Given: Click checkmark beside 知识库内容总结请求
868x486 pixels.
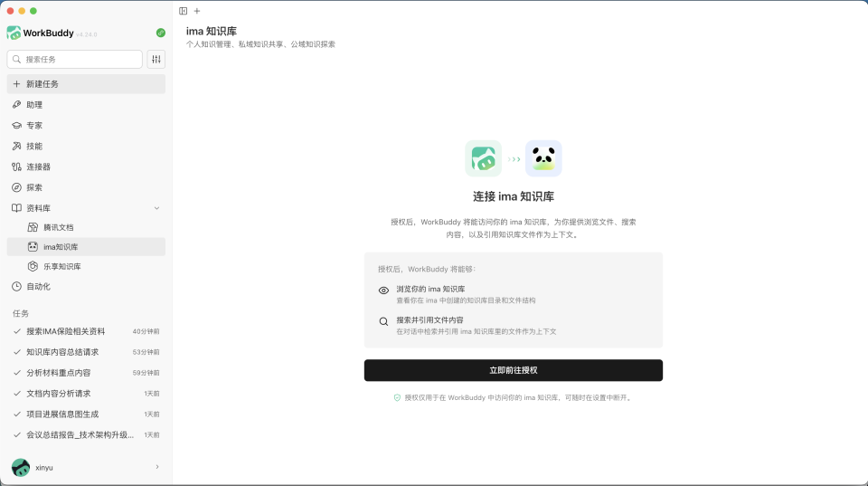Looking at the screenshot, I should (16, 352).
